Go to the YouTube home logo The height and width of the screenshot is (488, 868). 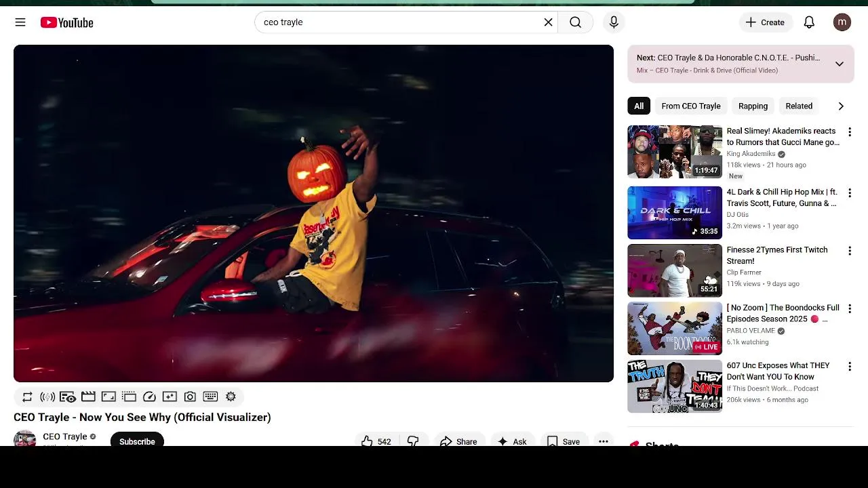pyautogui.click(x=66, y=22)
